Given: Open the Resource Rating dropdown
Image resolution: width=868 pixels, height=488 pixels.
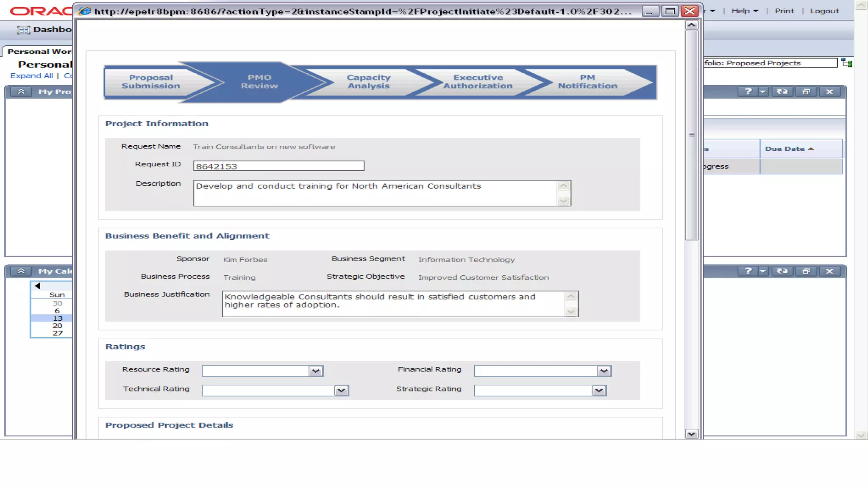Looking at the screenshot, I should tap(315, 371).
